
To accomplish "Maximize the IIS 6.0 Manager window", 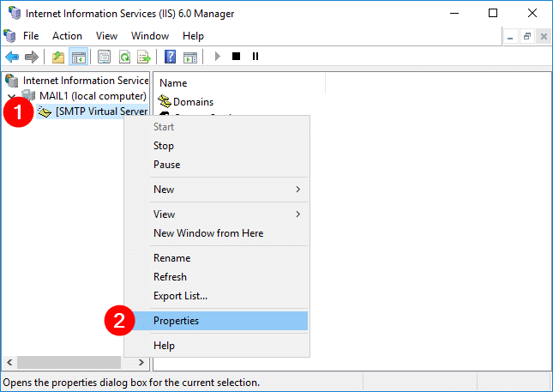I will tap(493, 14).
